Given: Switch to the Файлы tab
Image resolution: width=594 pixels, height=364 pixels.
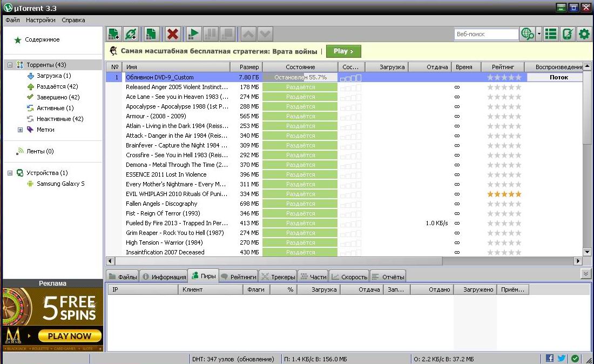Looking at the screenshot, I should (x=123, y=277).
